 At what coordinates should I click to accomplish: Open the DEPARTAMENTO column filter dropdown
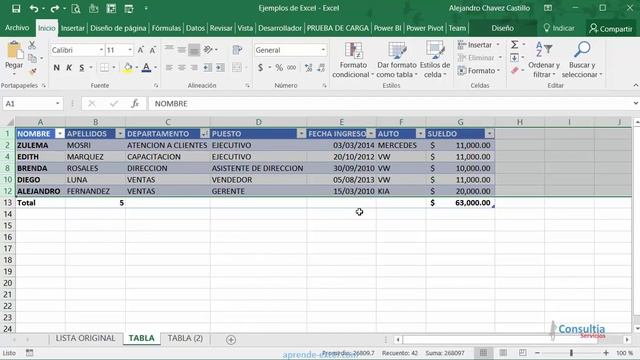[x=204, y=134]
